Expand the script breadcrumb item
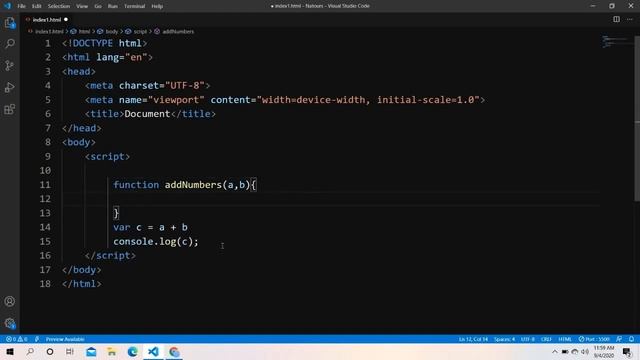 [x=140, y=31]
